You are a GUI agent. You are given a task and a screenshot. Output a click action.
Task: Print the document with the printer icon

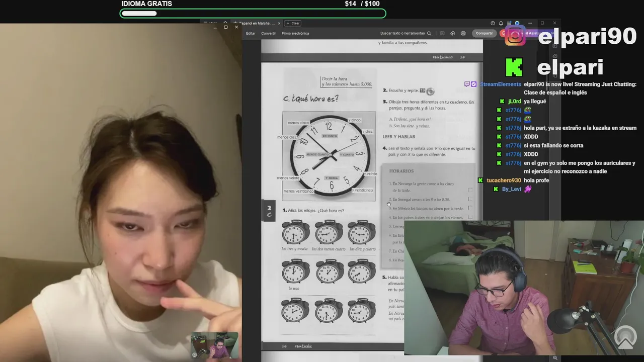pos(463,33)
